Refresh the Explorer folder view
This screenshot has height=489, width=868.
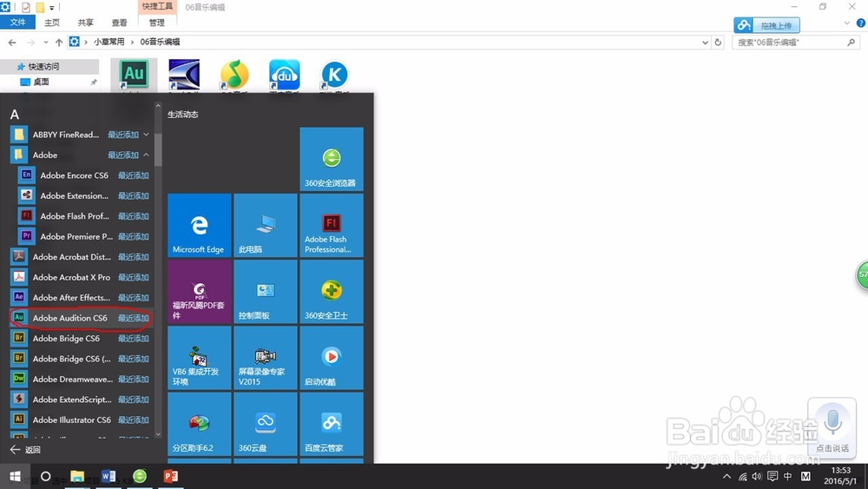point(718,42)
